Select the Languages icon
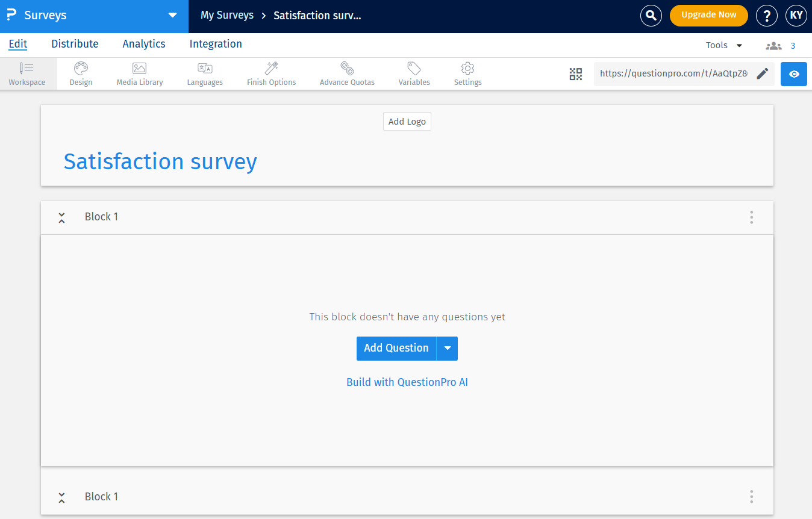812x519 pixels. [x=205, y=73]
